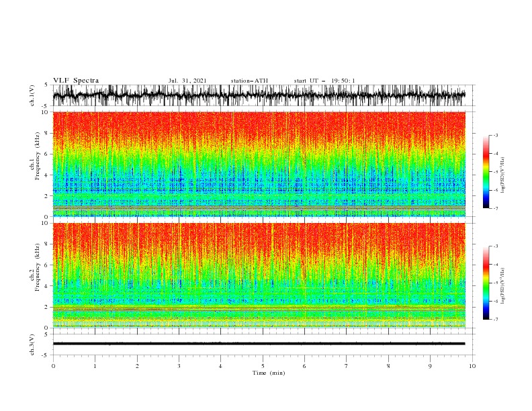Click the '2' kHz tick on ch.2 frequency axis

click(47, 307)
